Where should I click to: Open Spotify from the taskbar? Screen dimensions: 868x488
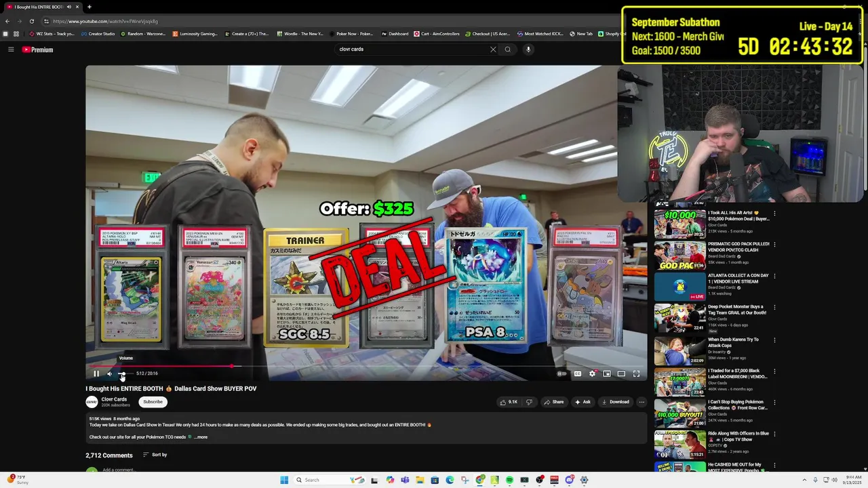pyautogui.click(x=509, y=480)
